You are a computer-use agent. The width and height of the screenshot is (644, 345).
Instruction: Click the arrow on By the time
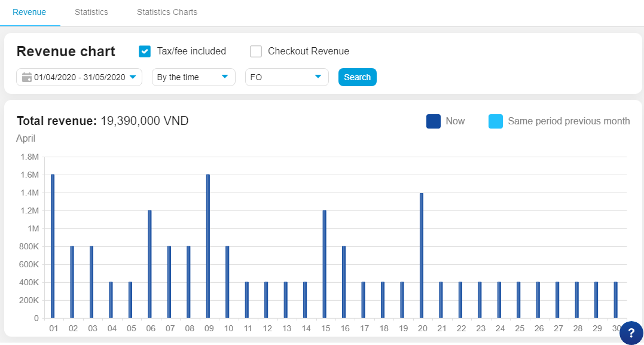tap(225, 77)
